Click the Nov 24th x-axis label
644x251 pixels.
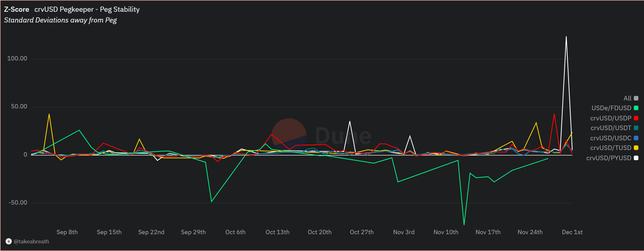[x=530, y=232]
